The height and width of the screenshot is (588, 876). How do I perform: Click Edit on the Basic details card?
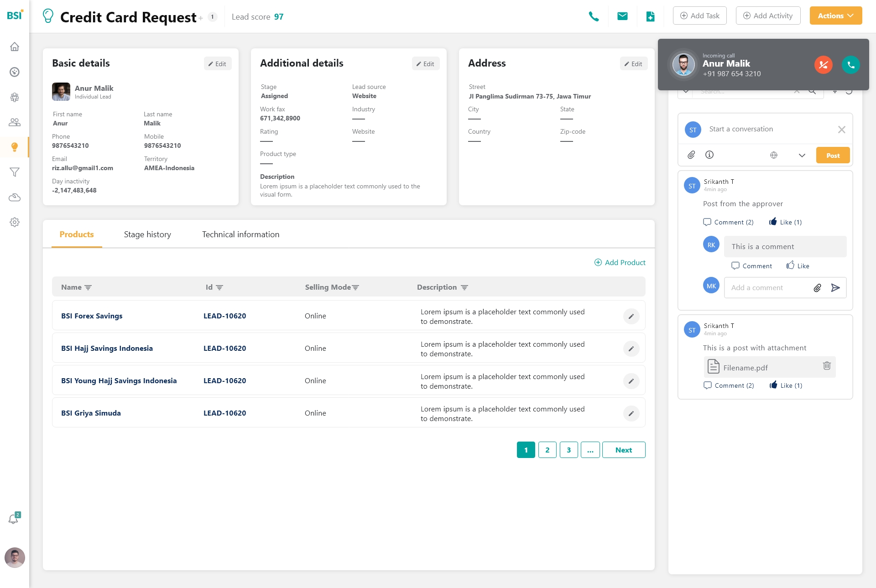pyautogui.click(x=217, y=64)
